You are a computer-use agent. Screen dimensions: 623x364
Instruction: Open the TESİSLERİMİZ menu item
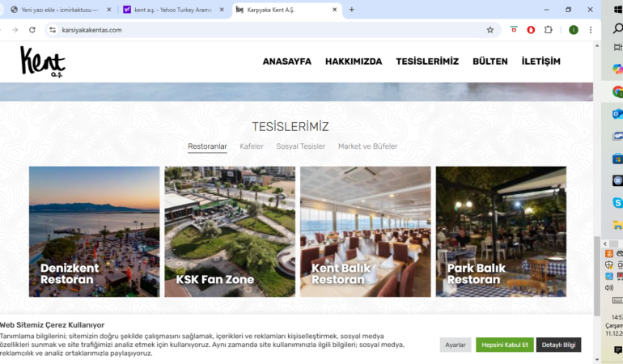coord(427,61)
